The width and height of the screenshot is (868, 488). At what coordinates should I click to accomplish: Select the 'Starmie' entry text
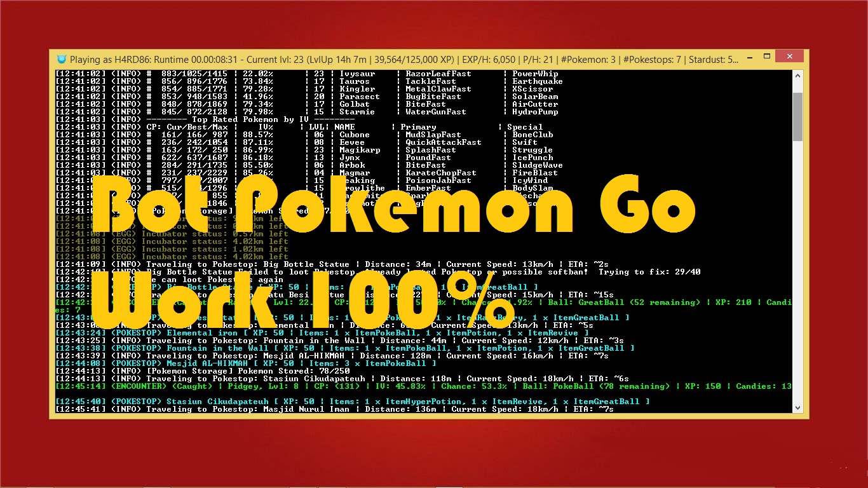click(357, 112)
